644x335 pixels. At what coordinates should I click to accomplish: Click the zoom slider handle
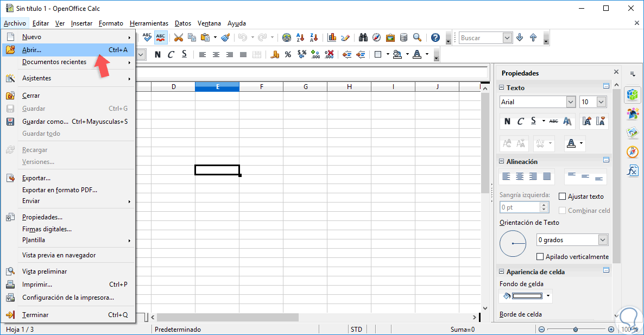click(576, 329)
